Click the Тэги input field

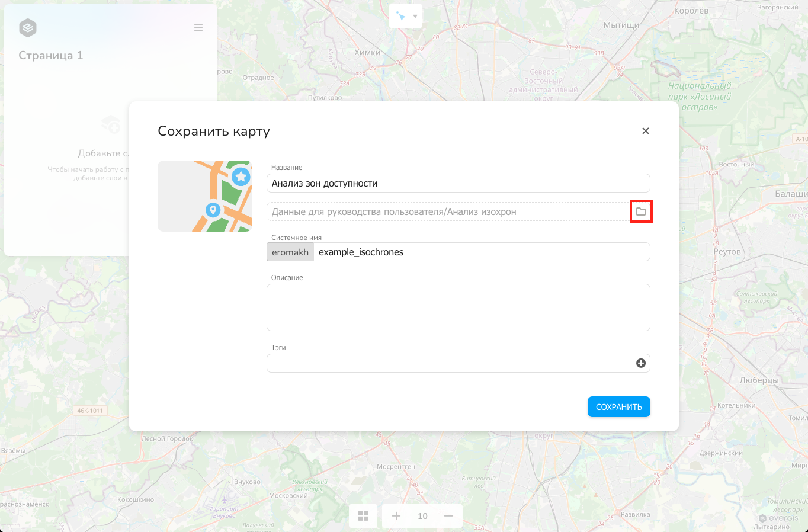[458, 363]
